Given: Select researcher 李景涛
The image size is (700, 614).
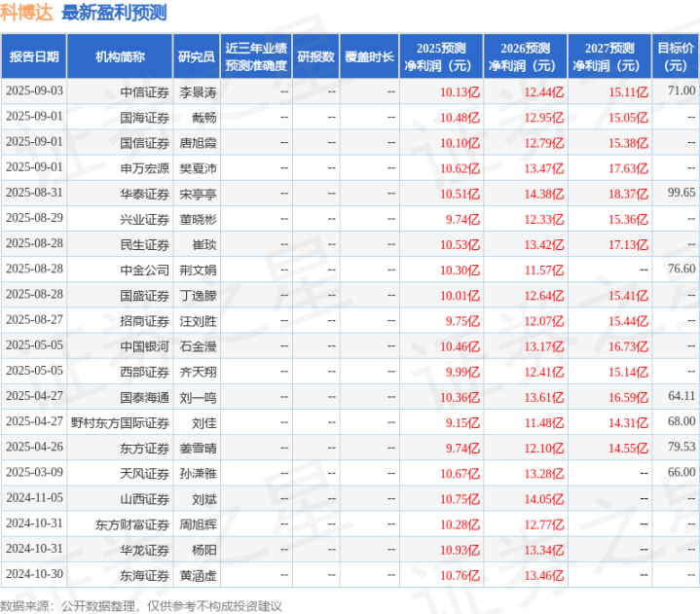Looking at the screenshot, I should click(199, 92).
